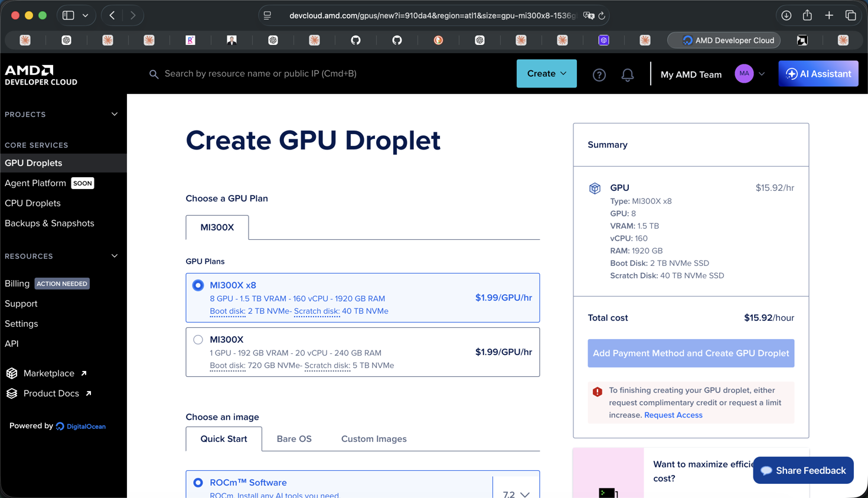Click the translate icon in the address bar
The height and width of the screenshot is (498, 868).
pos(588,15)
